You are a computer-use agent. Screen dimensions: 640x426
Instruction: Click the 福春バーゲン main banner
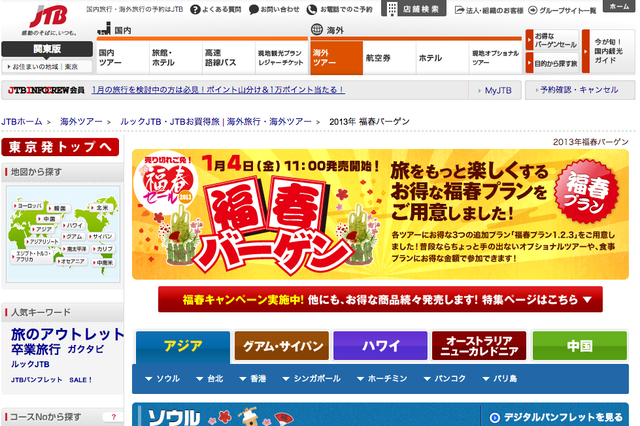click(380, 215)
